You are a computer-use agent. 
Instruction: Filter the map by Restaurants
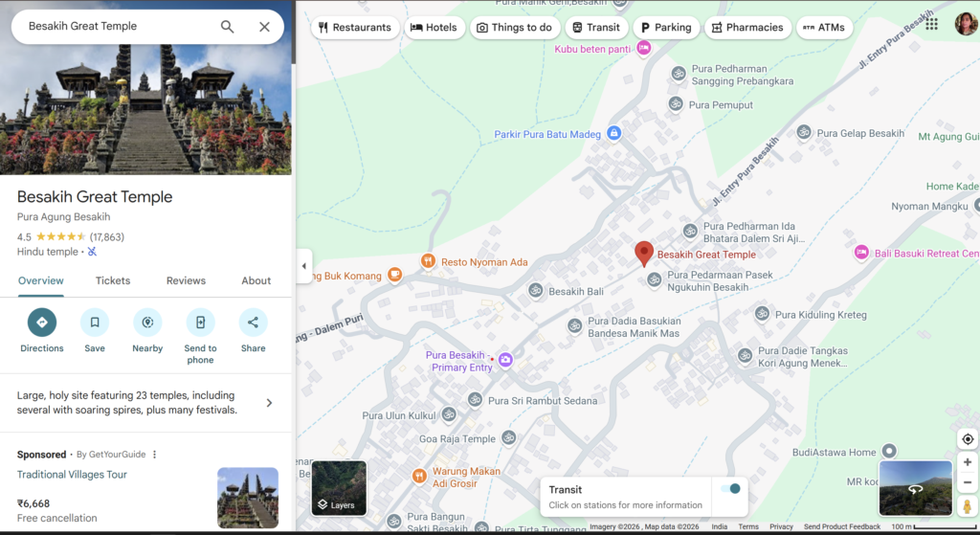[x=354, y=28]
